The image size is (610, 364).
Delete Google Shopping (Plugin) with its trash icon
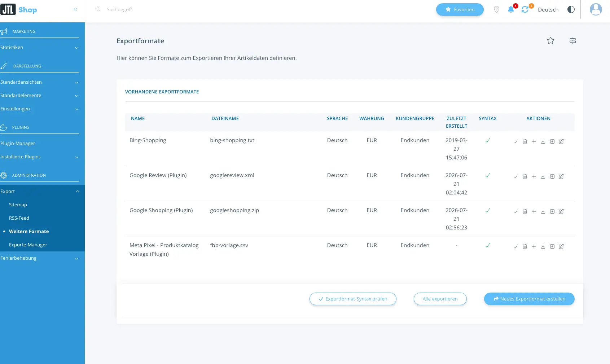pyautogui.click(x=525, y=211)
